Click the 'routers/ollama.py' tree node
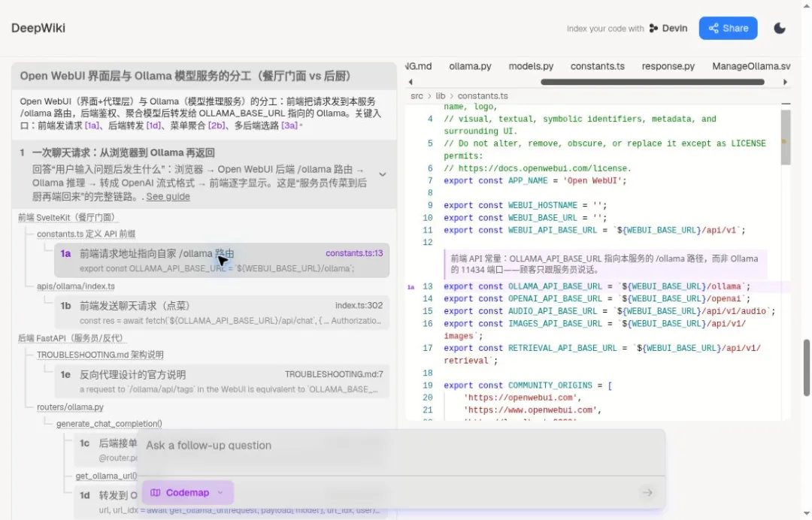Viewport: 812px width, 520px height. (x=70, y=407)
